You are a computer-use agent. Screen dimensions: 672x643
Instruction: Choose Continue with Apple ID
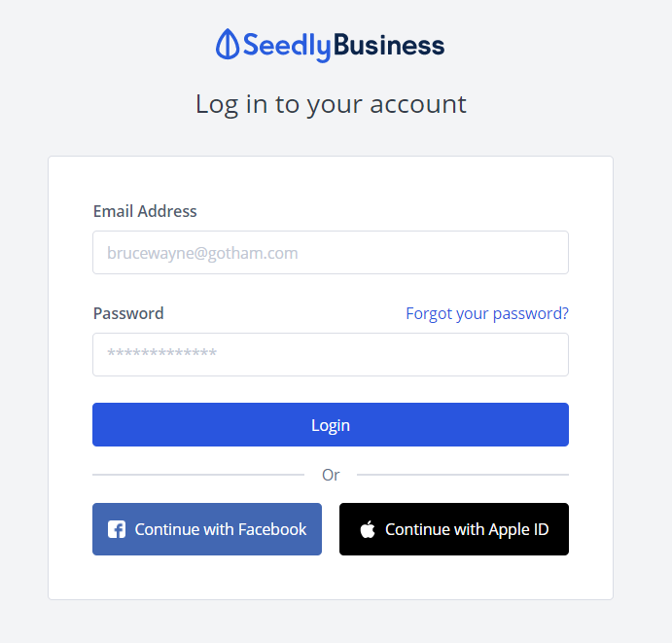454,529
